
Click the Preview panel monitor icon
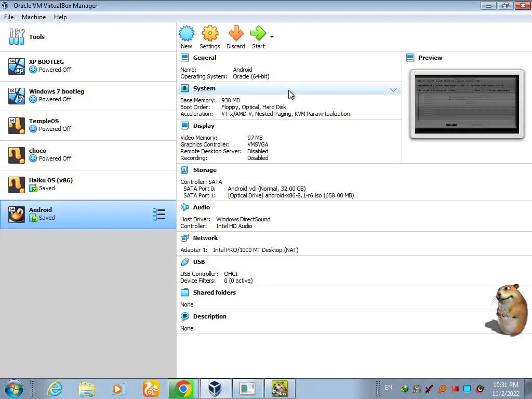point(410,58)
